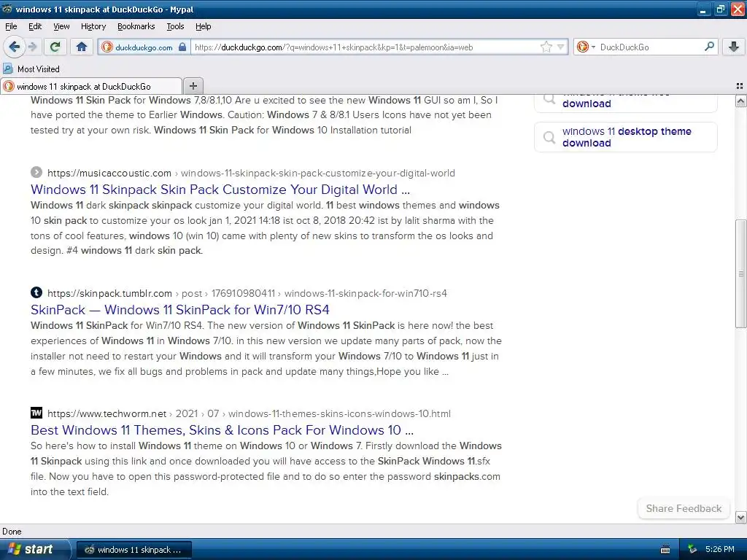Click the Tumblr favicon beside skinpack result
The width and height of the screenshot is (747, 560).
click(x=36, y=292)
